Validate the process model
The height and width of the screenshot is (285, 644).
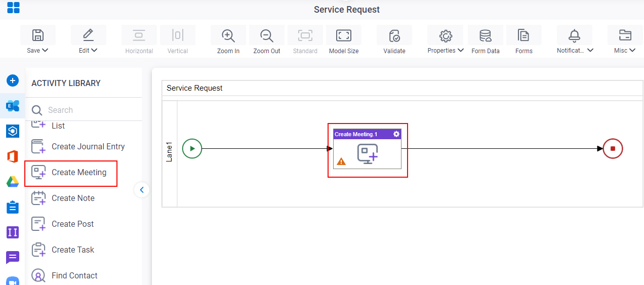click(x=394, y=35)
